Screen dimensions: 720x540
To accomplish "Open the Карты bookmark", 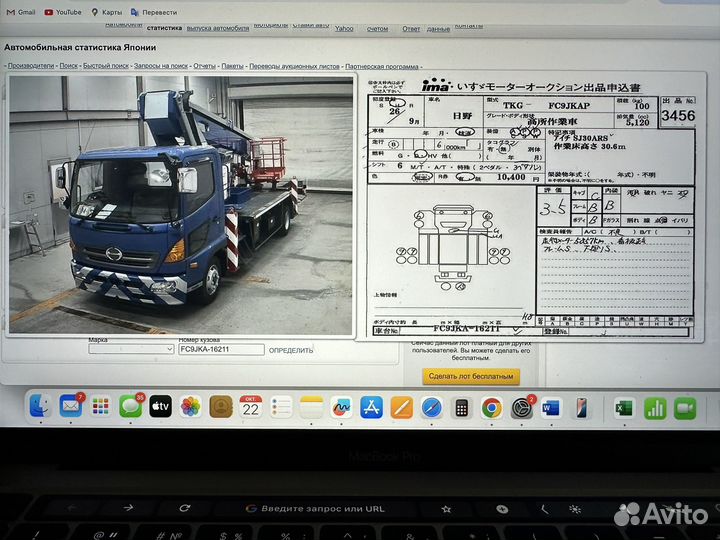I will (x=107, y=12).
